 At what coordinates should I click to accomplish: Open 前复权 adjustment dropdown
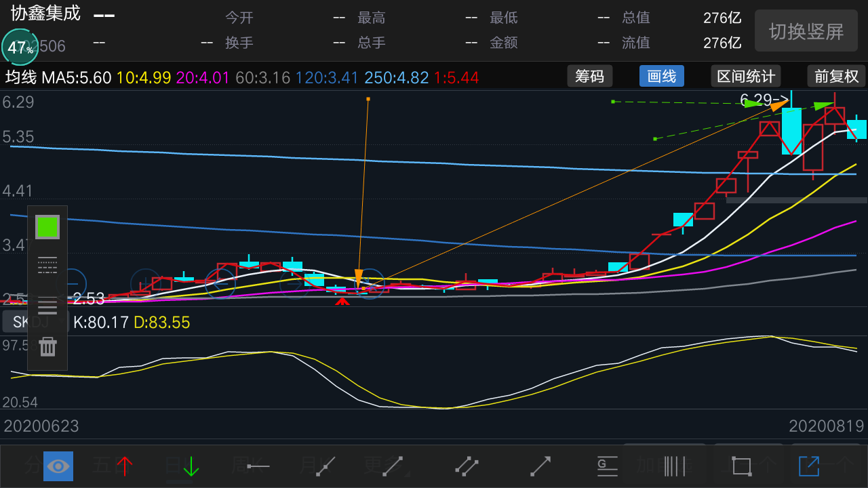837,76
